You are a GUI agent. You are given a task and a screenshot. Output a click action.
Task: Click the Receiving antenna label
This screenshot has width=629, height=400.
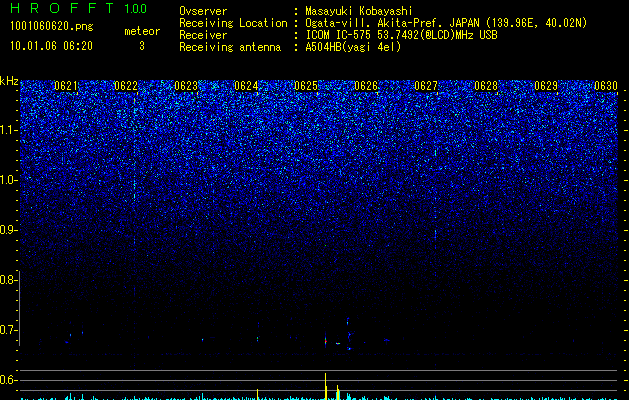point(230,47)
